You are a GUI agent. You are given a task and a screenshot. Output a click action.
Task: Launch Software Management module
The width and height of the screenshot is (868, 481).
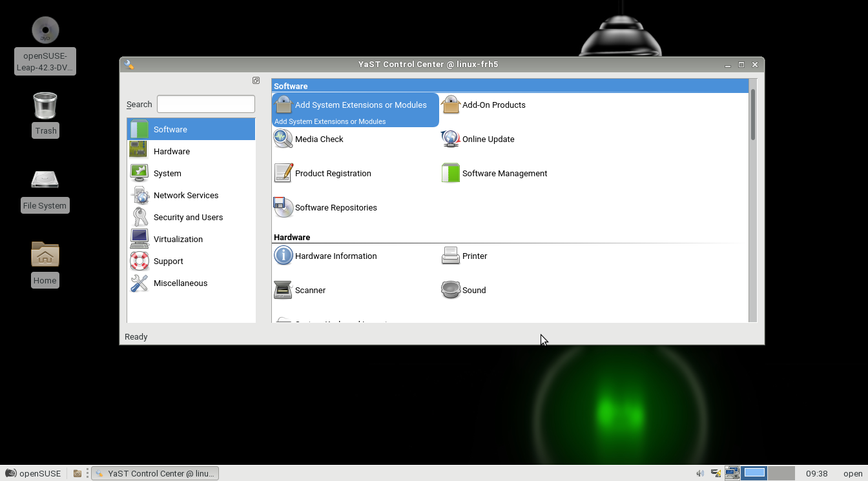(451, 173)
